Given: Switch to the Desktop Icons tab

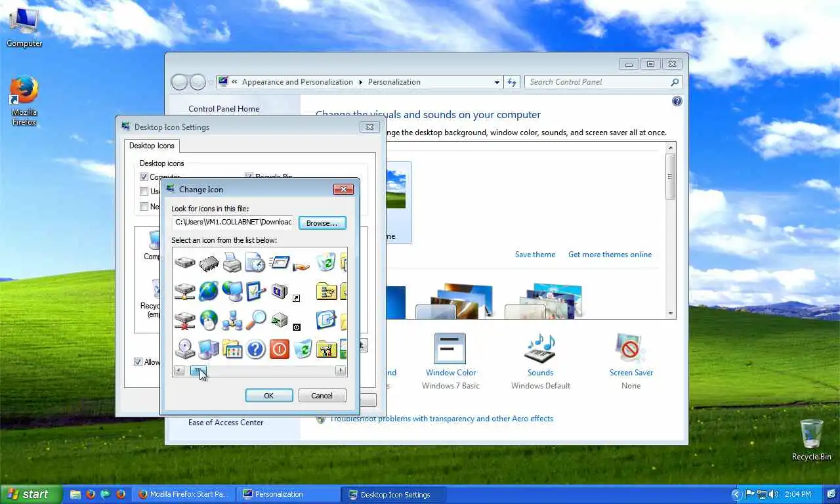Looking at the screenshot, I should [152, 146].
